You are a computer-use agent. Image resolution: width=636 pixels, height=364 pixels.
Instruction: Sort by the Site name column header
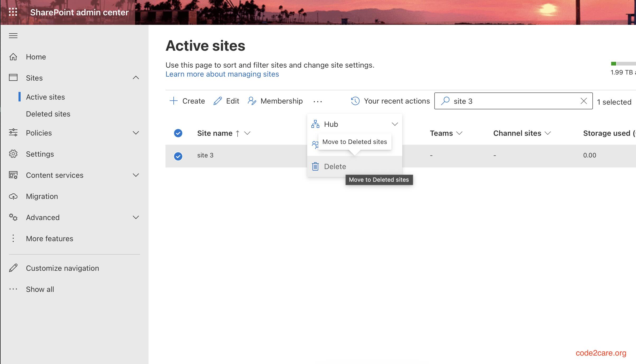pos(215,133)
